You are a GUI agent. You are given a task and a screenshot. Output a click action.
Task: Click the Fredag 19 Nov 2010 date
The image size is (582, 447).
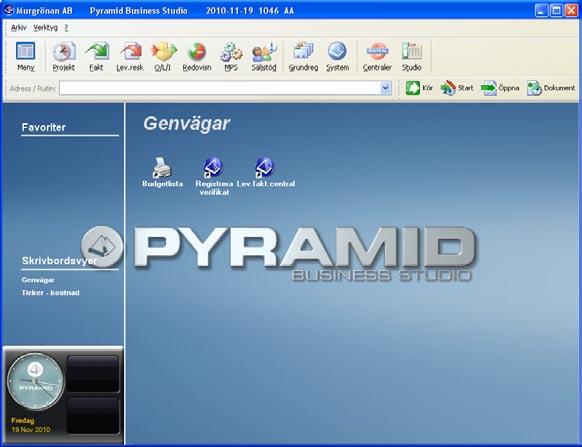click(30, 425)
